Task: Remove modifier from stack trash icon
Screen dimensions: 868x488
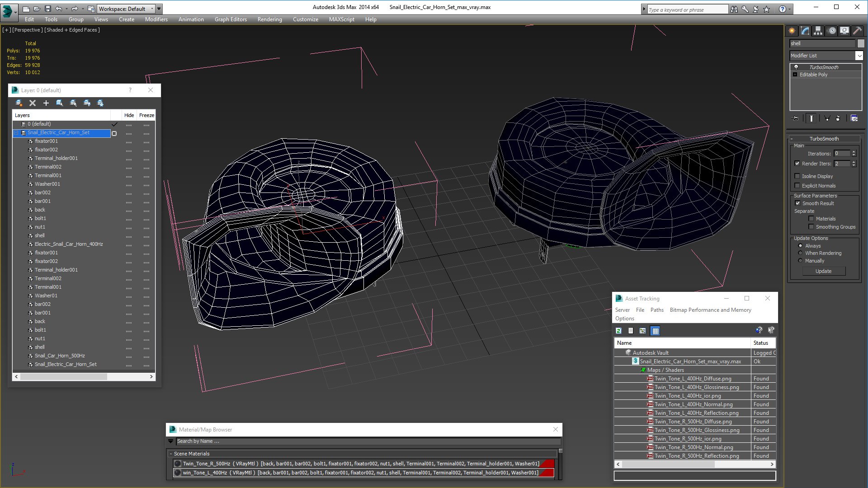Action: 838,118
